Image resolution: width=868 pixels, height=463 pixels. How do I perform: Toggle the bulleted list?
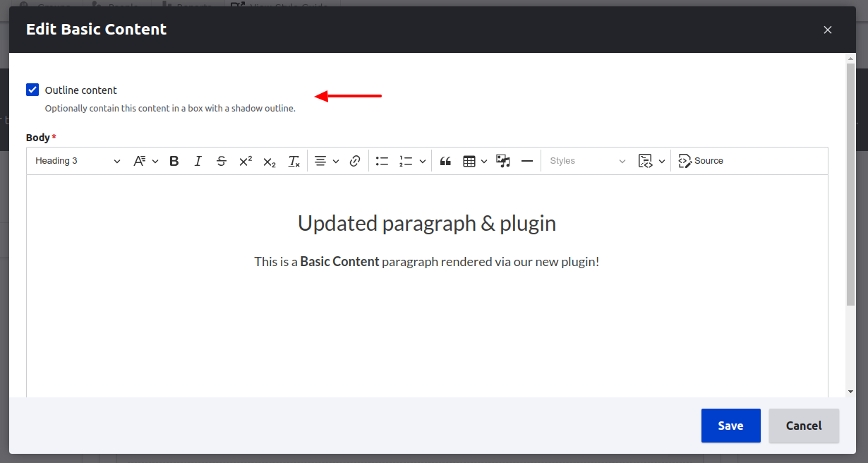(x=382, y=160)
